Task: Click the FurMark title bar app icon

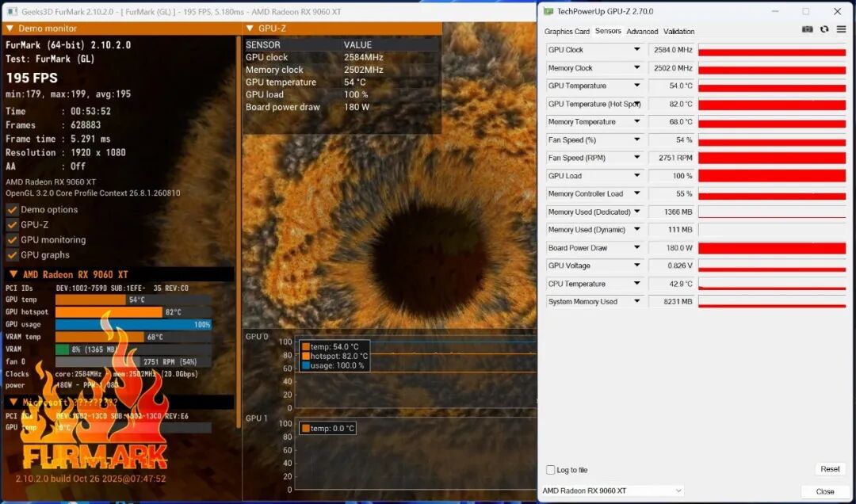Action: click(x=11, y=11)
